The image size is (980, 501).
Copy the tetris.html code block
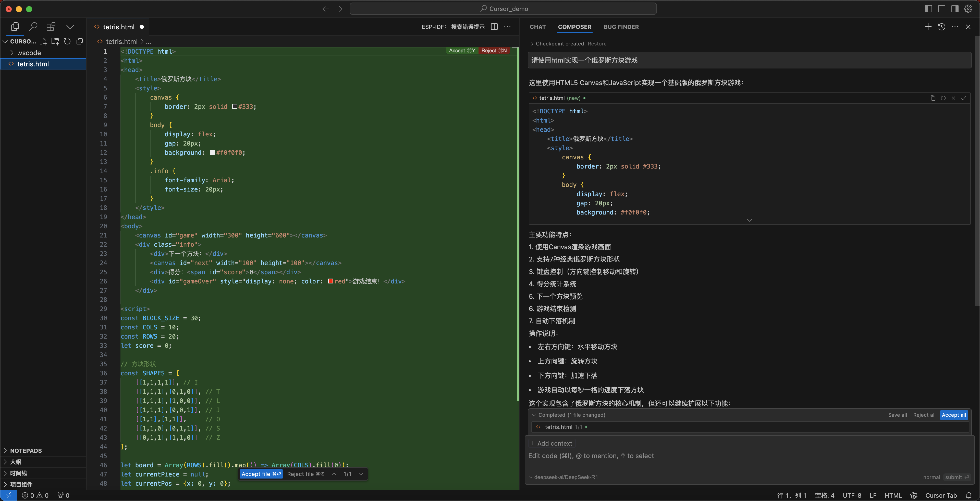coord(933,98)
